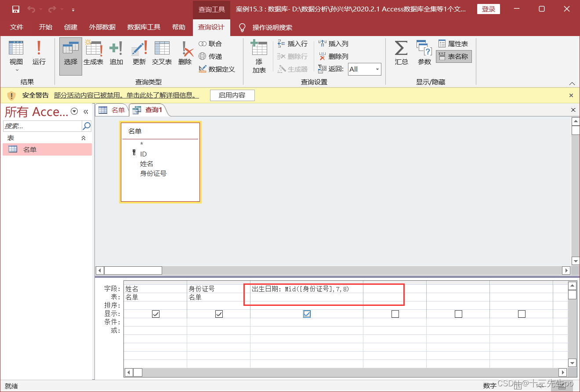Screen dimensions: 580x392
Task: Toggle 表名称 table names row
Action: coord(453,57)
